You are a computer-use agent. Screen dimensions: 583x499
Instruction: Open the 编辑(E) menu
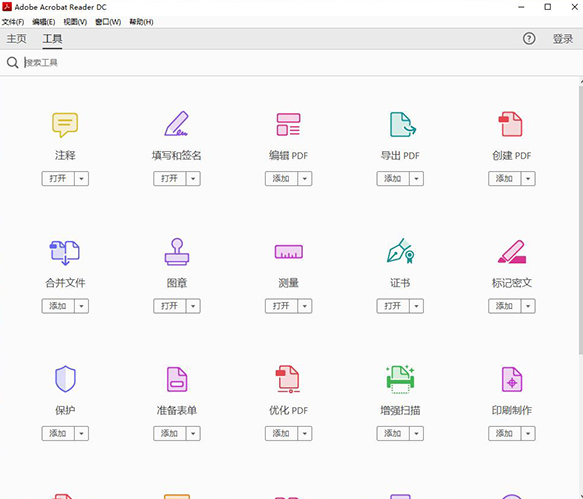(x=44, y=22)
